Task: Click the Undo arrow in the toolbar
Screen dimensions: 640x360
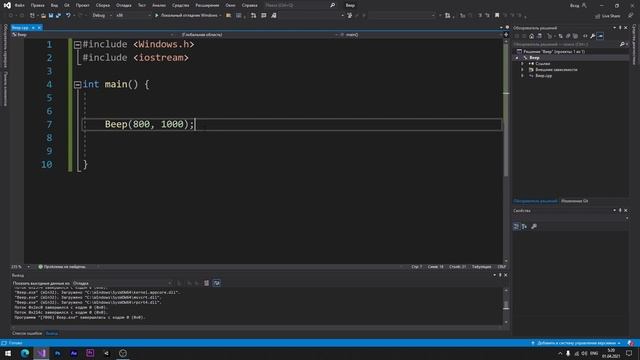Action: coord(68,16)
